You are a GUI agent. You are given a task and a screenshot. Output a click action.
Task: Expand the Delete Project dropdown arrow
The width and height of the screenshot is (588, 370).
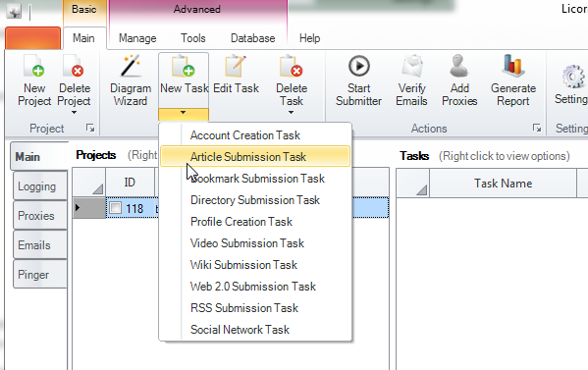click(74, 112)
